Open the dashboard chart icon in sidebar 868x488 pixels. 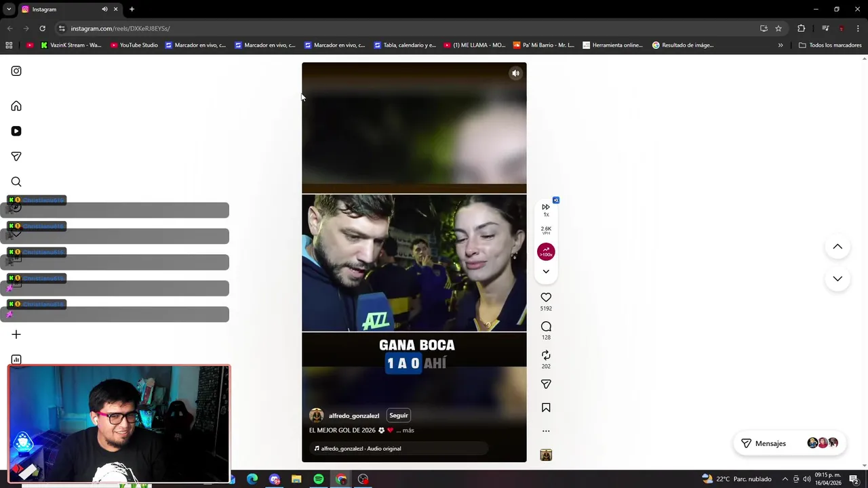16,360
